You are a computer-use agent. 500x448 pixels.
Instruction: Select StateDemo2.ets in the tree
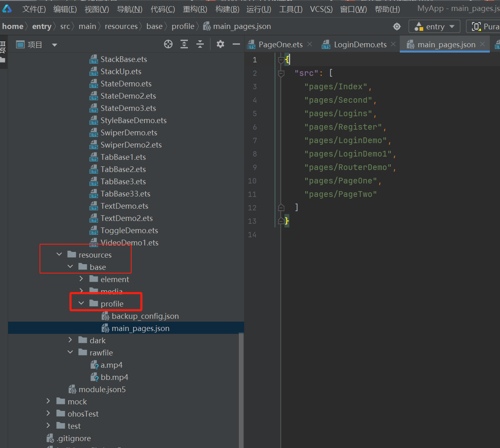point(128,96)
